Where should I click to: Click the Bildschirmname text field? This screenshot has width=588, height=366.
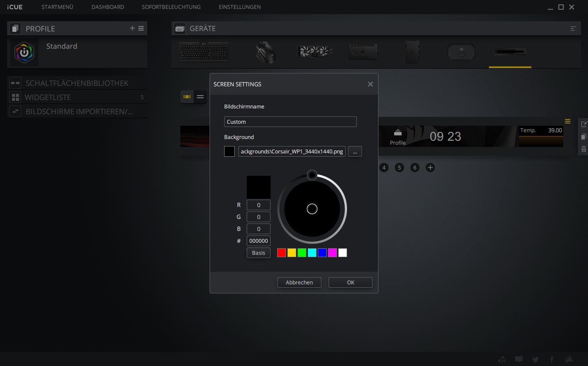(x=290, y=122)
